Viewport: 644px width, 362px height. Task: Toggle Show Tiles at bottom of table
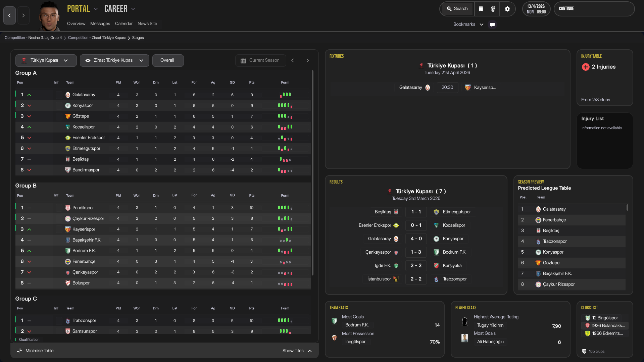(x=297, y=351)
